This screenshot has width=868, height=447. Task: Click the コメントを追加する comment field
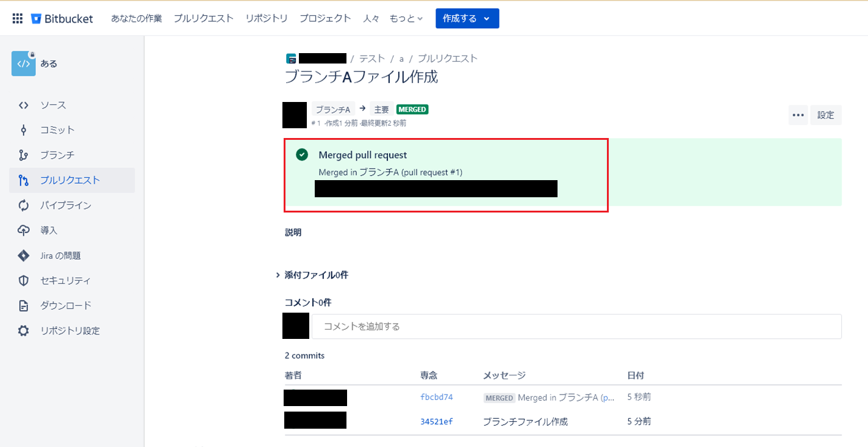pos(577,327)
